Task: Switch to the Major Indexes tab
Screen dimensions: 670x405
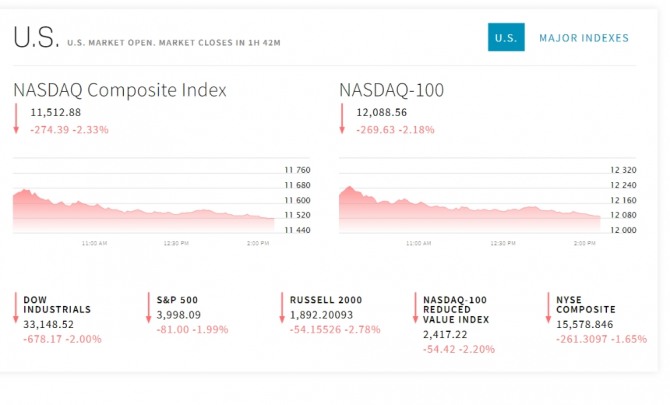Action: pos(584,38)
